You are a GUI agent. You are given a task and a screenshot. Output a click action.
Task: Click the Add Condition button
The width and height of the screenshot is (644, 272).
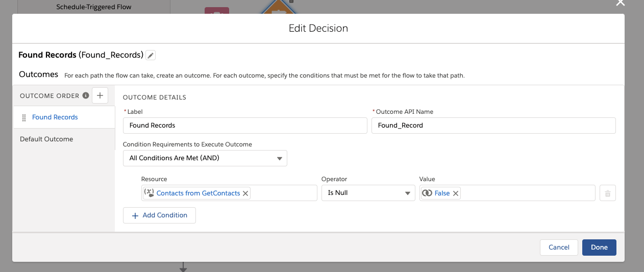(159, 215)
